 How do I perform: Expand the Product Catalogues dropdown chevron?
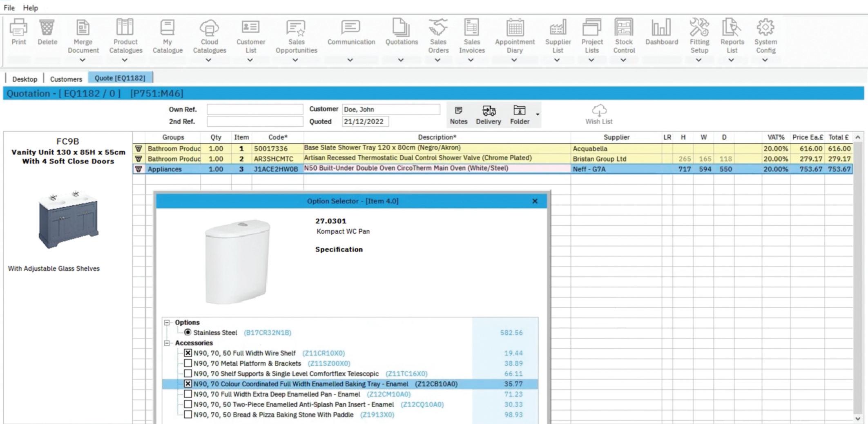(125, 60)
